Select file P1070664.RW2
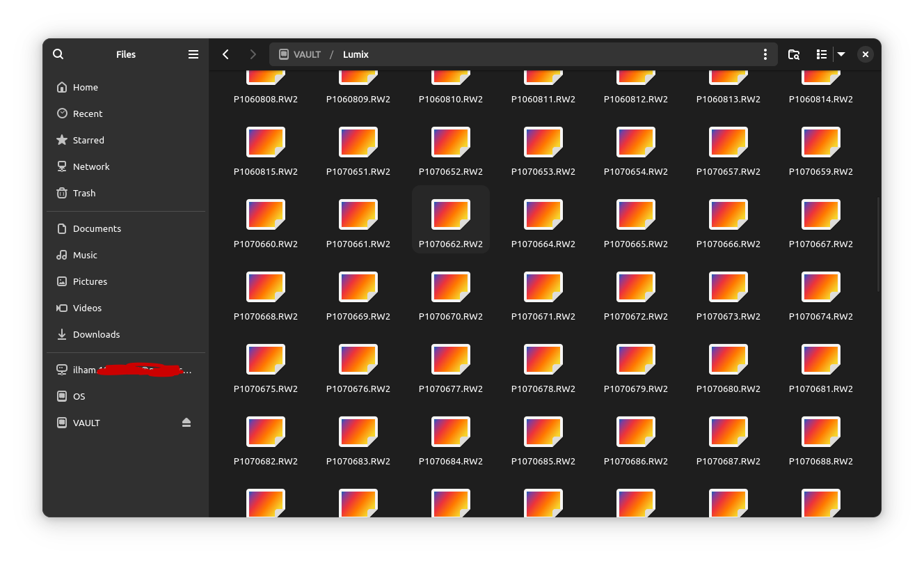 [543, 224]
